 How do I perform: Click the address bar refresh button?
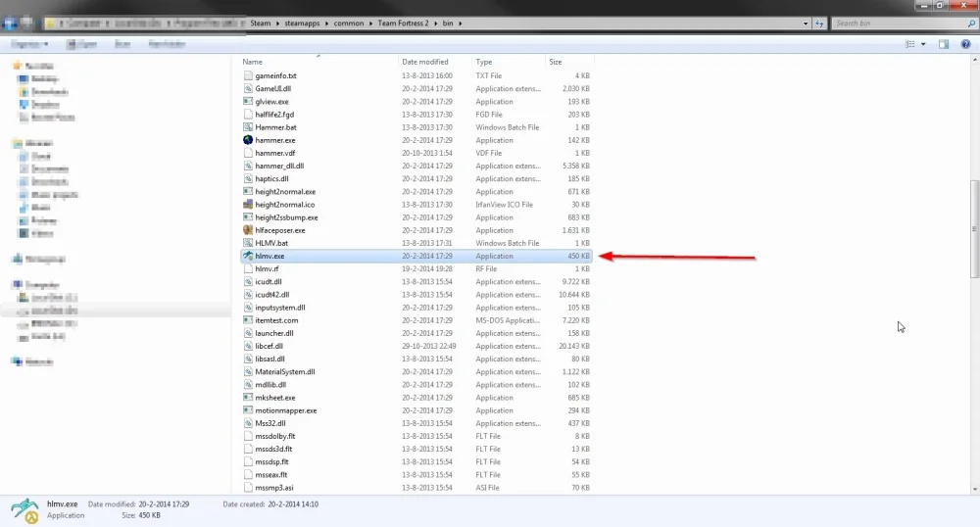click(x=819, y=24)
